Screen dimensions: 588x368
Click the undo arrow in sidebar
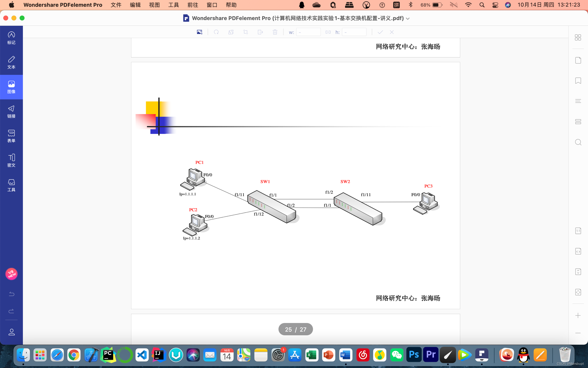tap(12, 294)
